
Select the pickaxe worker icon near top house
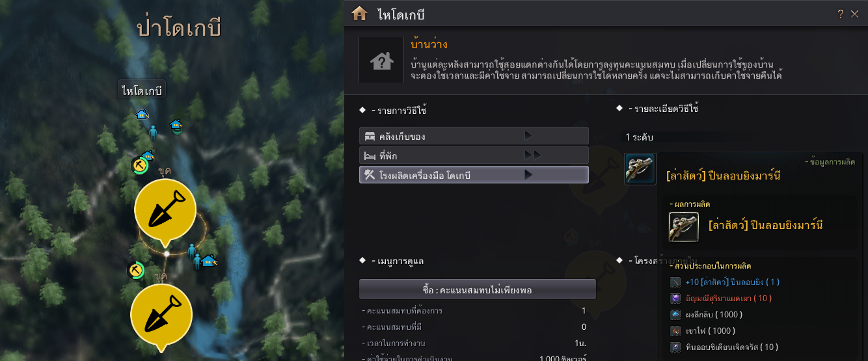139,166
